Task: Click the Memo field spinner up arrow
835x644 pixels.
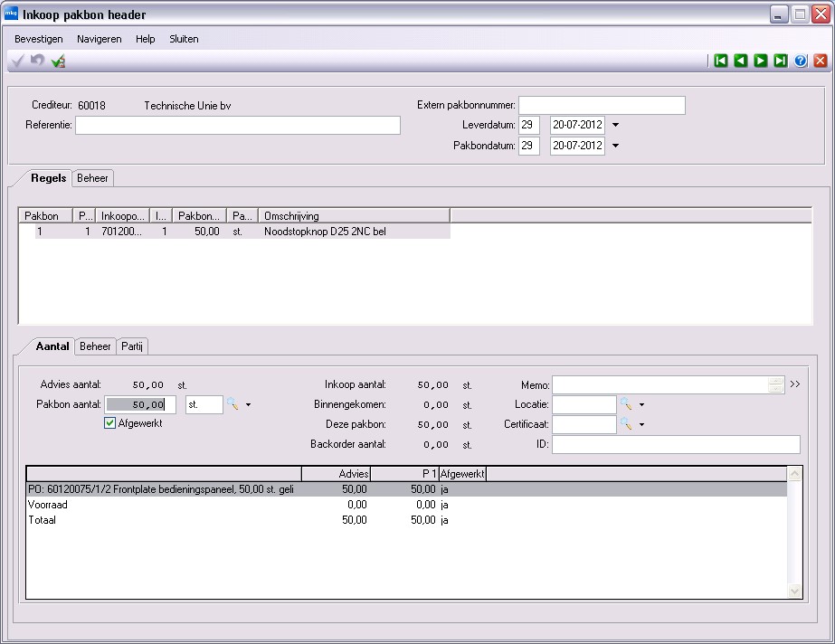Action: [776, 381]
